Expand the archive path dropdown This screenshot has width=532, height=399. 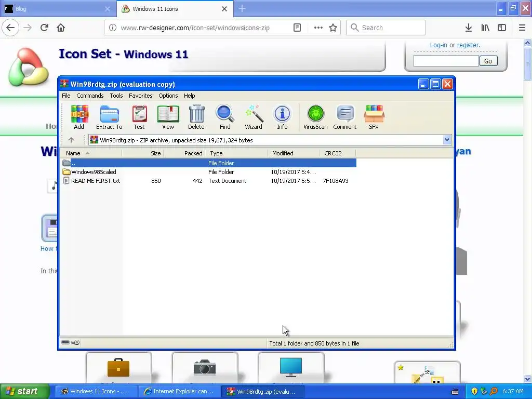click(447, 140)
